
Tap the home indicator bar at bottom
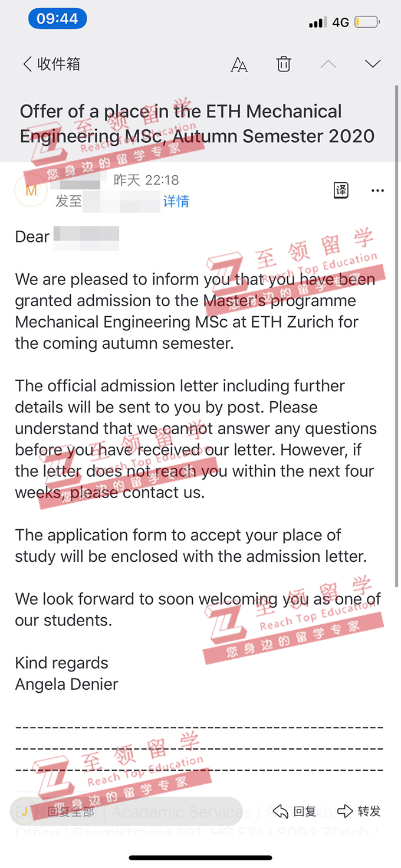click(200, 857)
